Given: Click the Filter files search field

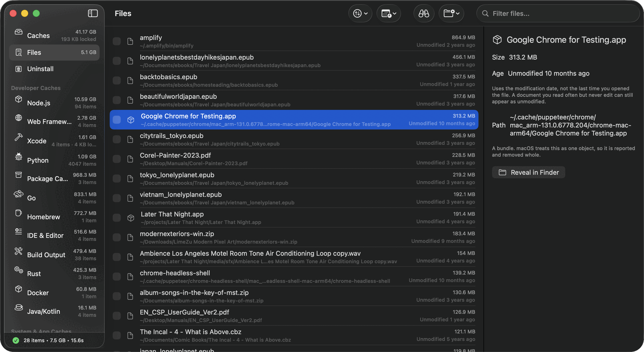Looking at the screenshot, I should click(x=558, y=14).
